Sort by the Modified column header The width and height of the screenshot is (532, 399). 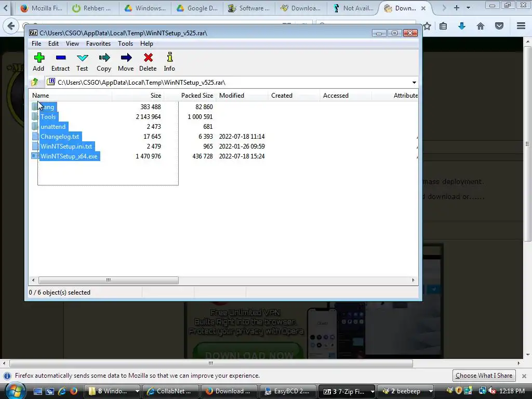[242, 96]
